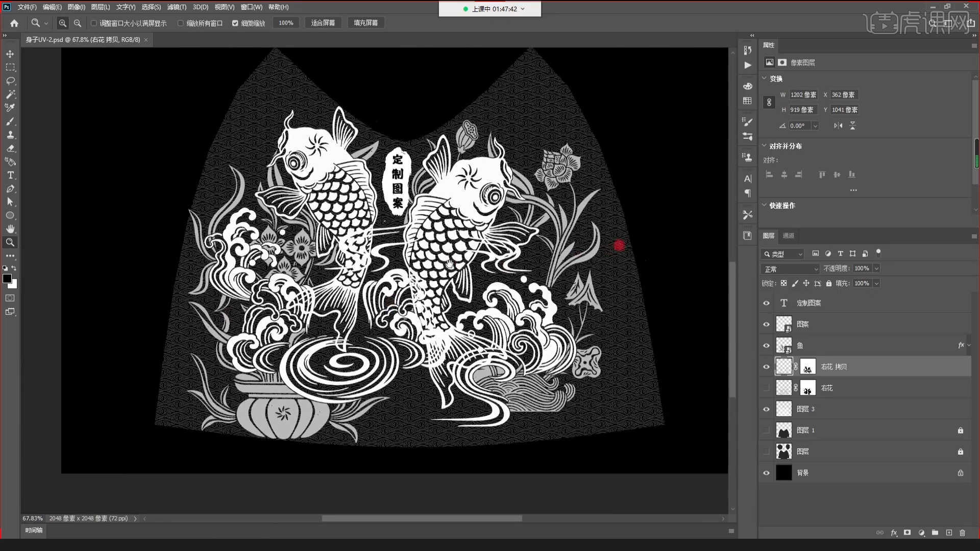Select the Pen tool
The height and width of the screenshot is (551, 980).
10,189
